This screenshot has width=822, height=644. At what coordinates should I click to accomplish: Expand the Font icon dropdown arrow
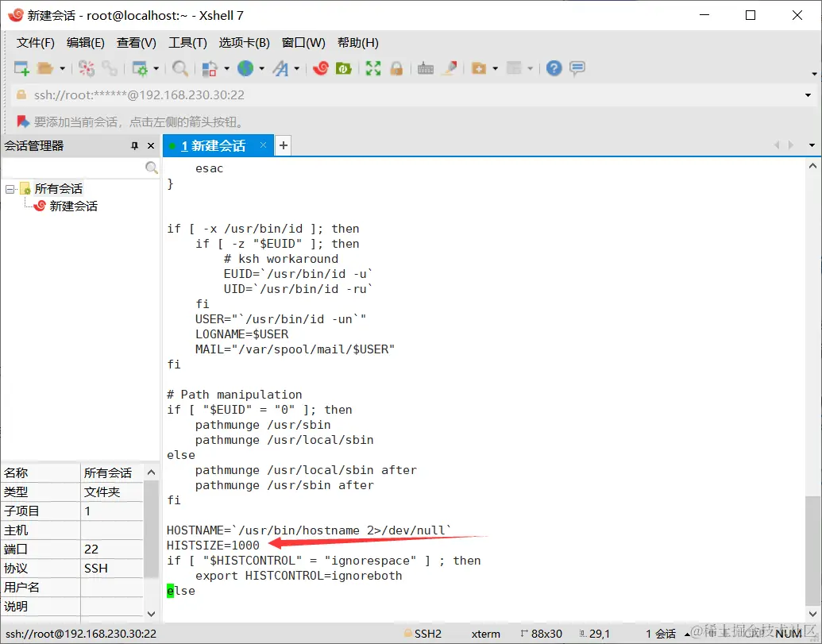coord(297,68)
